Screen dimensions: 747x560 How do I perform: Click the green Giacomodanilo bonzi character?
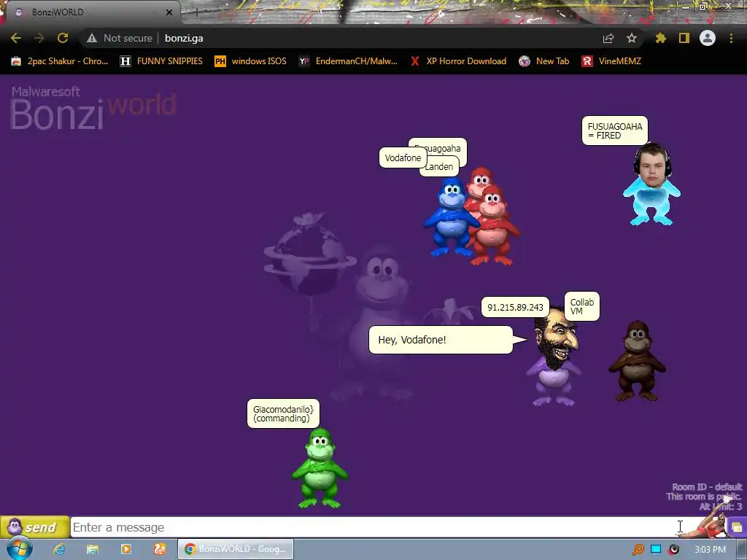(320, 469)
